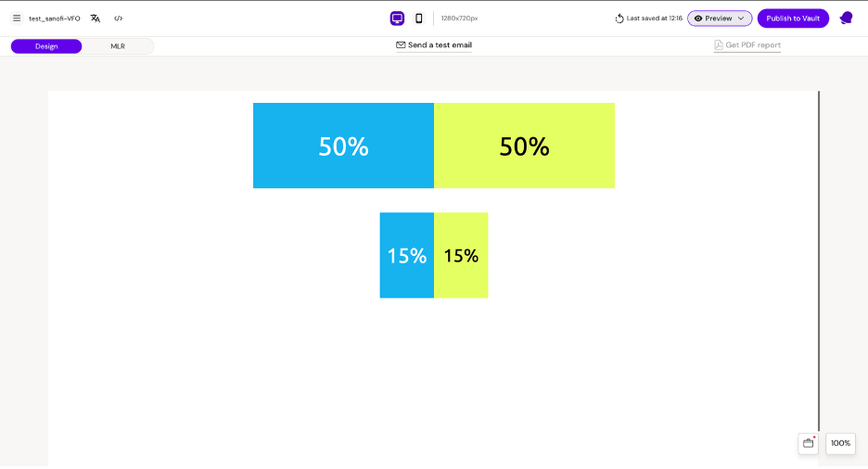Open the briefcase toolbox icon
This screenshot has width=868, height=469.
pyautogui.click(x=808, y=443)
